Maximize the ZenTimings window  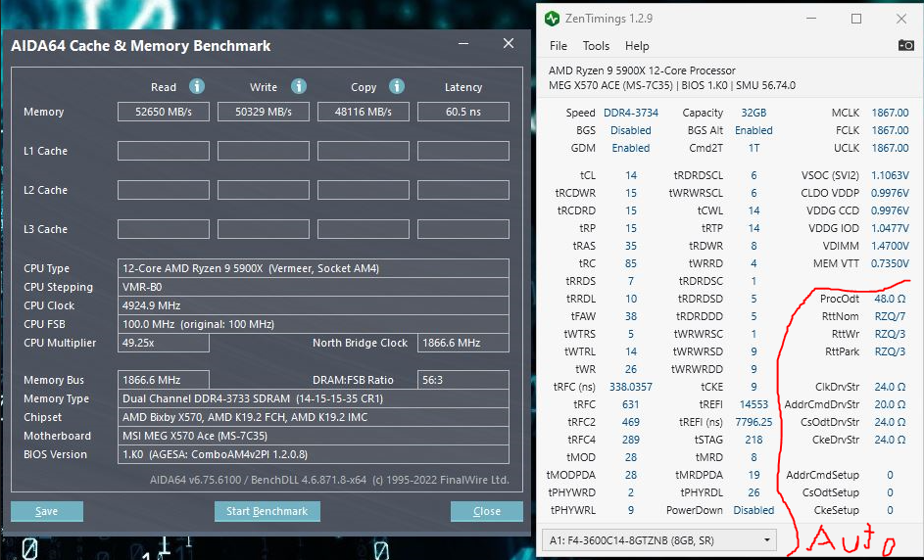click(x=856, y=19)
